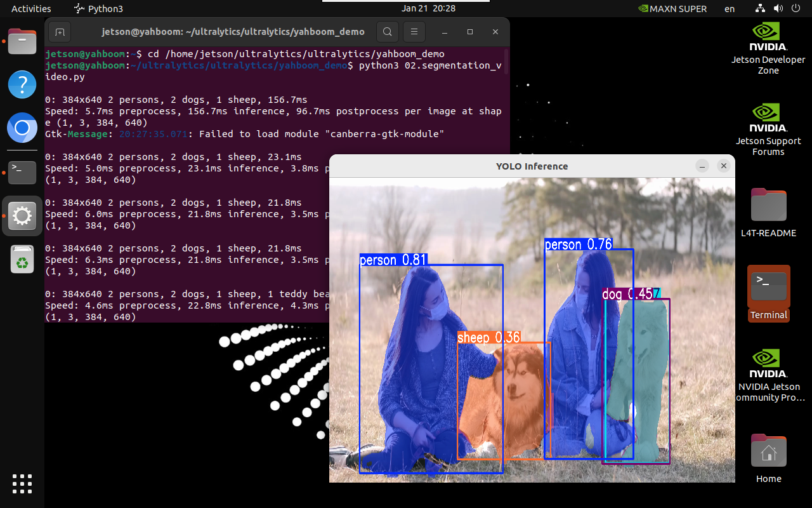Minimize the YOLO Inference window

702,166
